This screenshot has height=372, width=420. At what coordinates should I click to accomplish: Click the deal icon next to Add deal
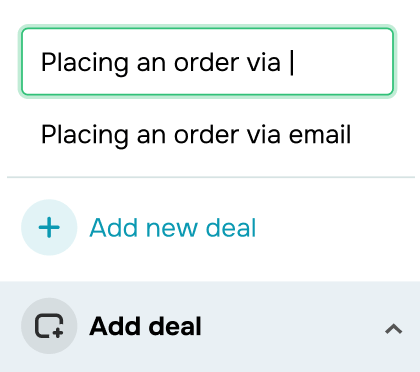(49, 326)
